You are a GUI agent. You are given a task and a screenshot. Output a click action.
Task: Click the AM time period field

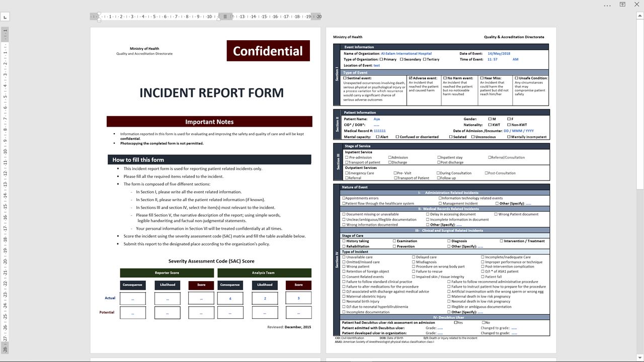pos(515,59)
